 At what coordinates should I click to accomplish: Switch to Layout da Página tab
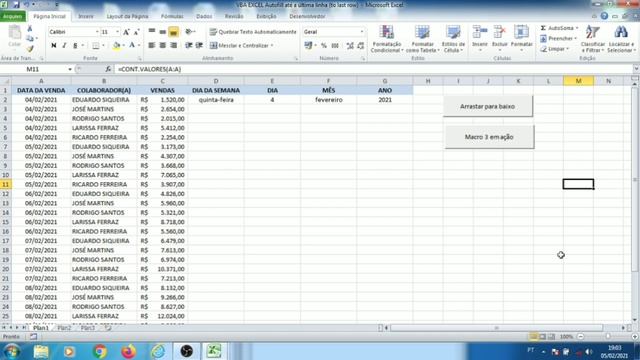(x=127, y=16)
